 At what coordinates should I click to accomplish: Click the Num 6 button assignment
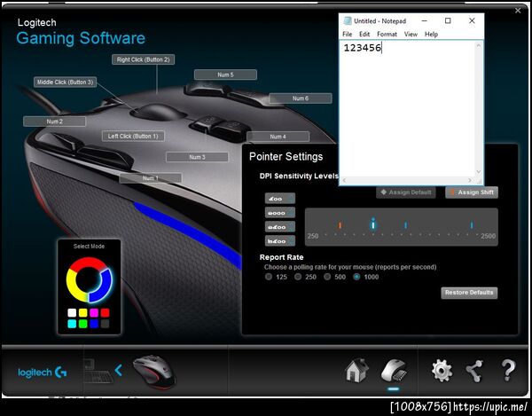(x=301, y=98)
